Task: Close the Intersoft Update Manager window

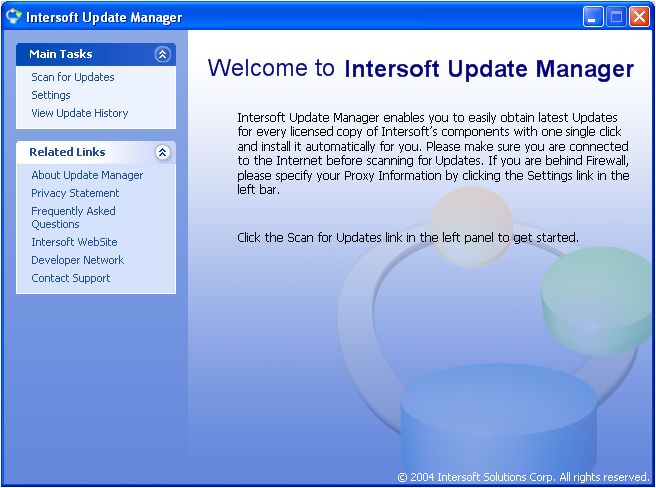Action: (639, 17)
